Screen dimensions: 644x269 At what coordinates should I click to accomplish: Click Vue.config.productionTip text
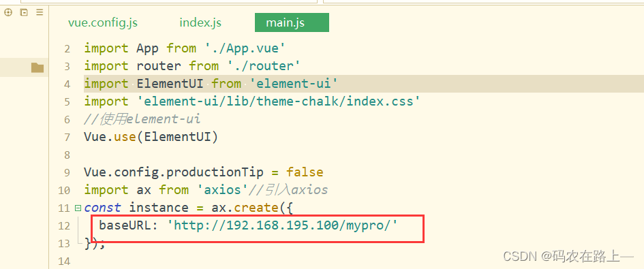click(173, 172)
